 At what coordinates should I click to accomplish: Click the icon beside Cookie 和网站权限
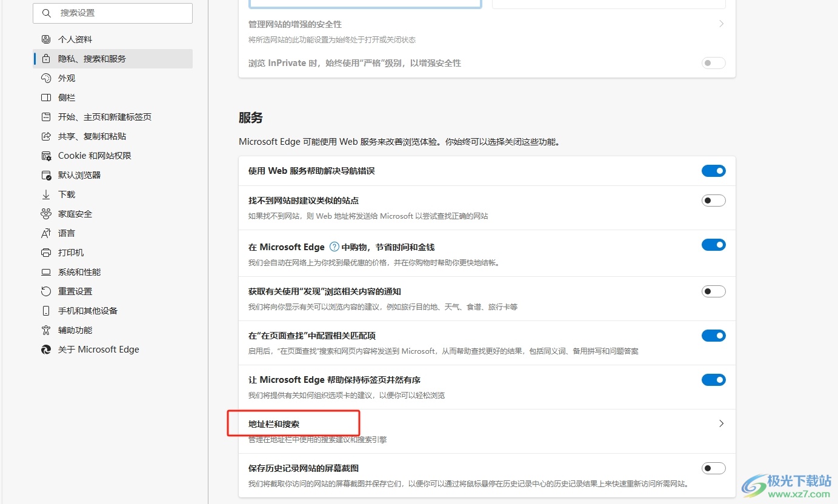(x=46, y=156)
